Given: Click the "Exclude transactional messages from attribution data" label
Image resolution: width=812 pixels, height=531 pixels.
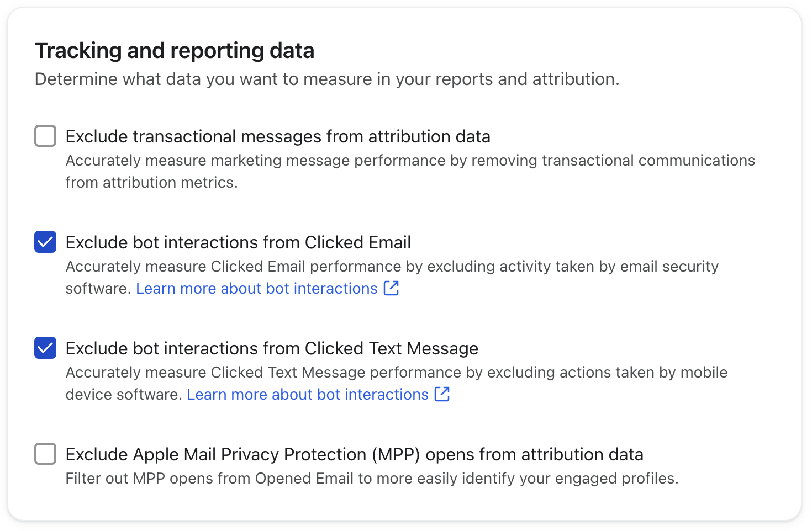Looking at the screenshot, I should pos(278,136).
